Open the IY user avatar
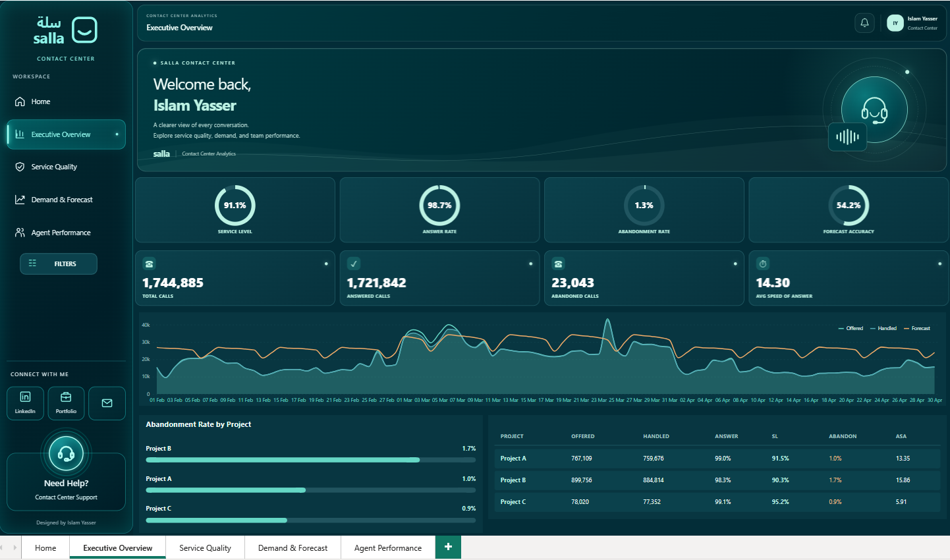This screenshot has height=560, width=950. tap(895, 23)
